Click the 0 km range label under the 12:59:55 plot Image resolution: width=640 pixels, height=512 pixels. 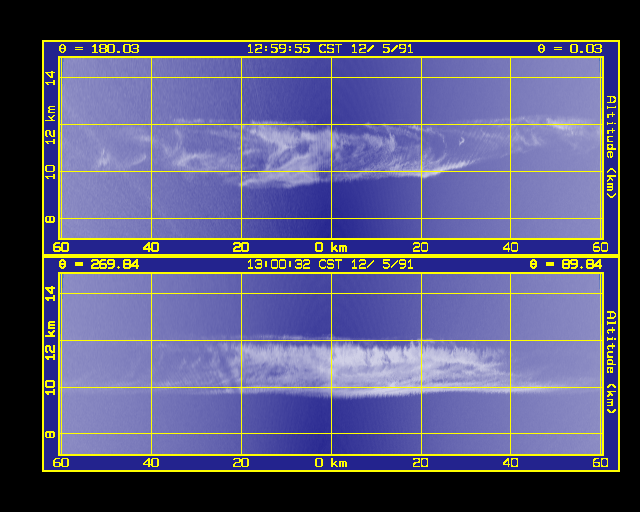pyautogui.click(x=331, y=247)
